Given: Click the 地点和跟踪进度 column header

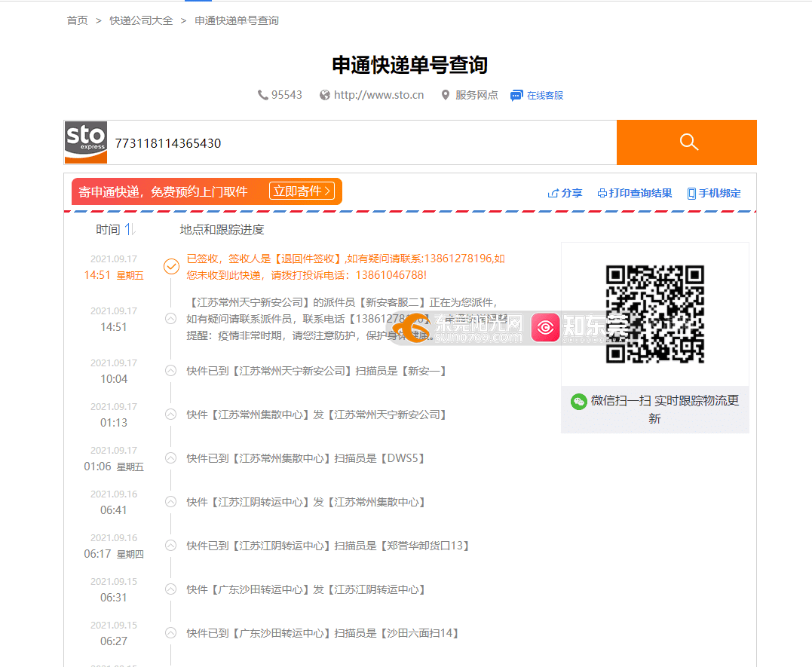Looking at the screenshot, I should [222, 229].
